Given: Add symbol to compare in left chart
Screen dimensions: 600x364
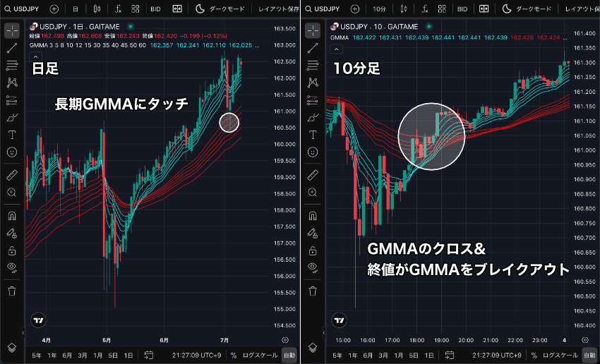Looking at the screenshot, I should coord(54,8).
